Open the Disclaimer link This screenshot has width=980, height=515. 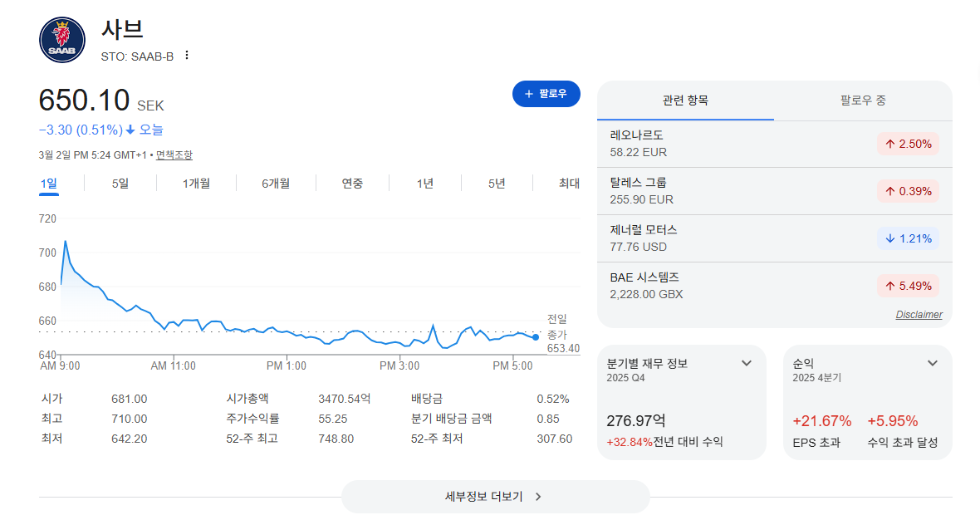[x=919, y=314]
